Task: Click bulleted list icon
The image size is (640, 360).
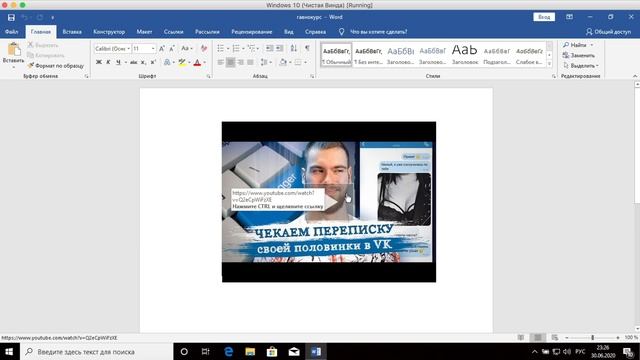Action: coord(220,49)
